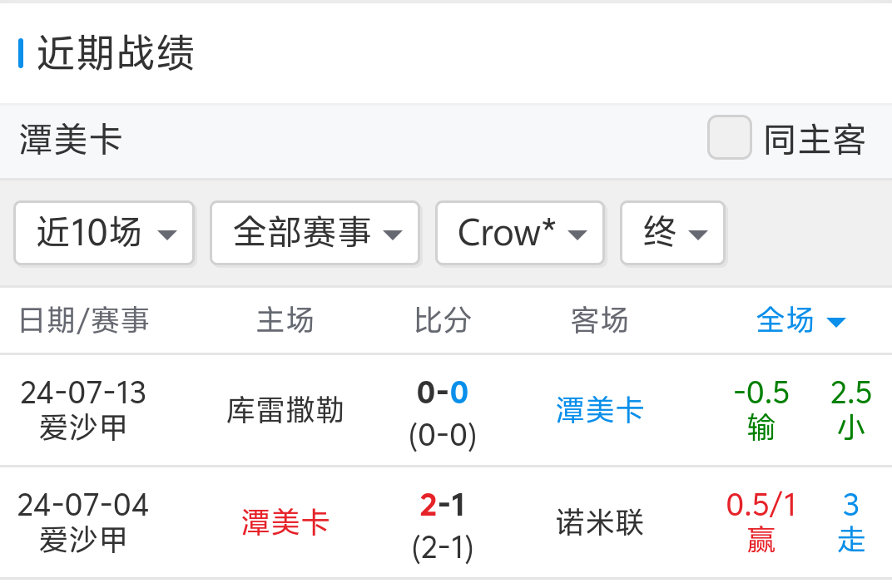Image resolution: width=892 pixels, height=588 pixels.
Task: Select the 24-07-04 爱沙甲 match row date
Action: pos(83,523)
